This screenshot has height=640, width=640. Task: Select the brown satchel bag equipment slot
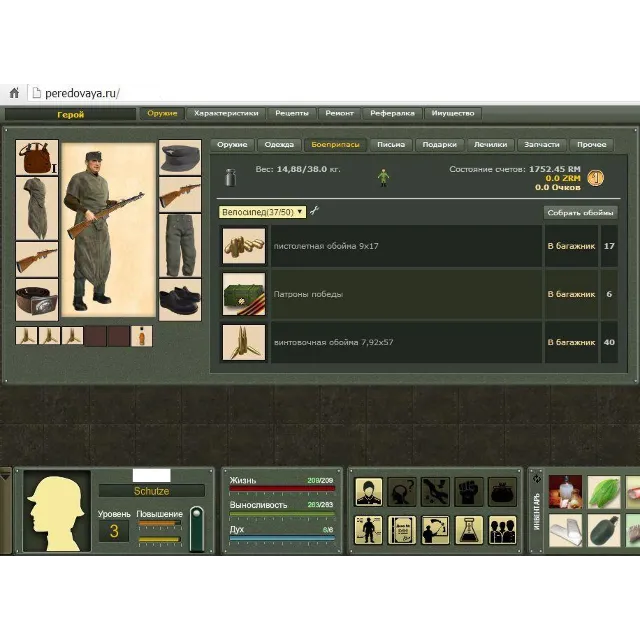pyautogui.click(x=37, y=158)
